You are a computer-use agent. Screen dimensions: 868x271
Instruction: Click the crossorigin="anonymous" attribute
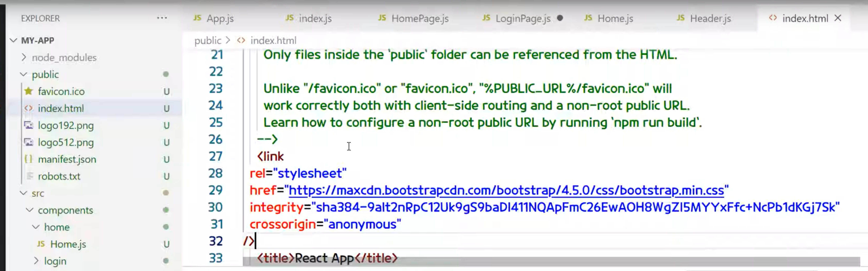click(325, 224)
